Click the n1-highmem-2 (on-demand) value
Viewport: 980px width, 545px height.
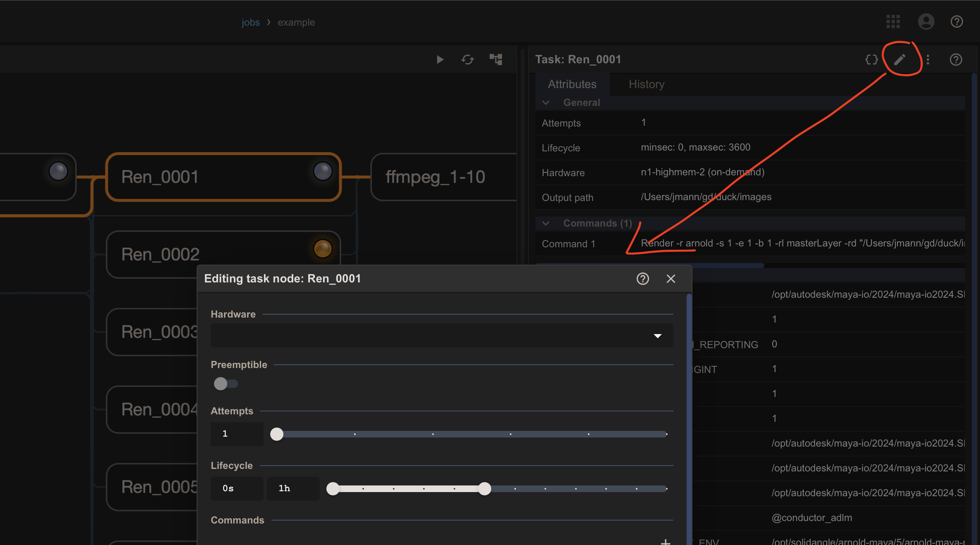pyautogui.click(x=702, y=172)
